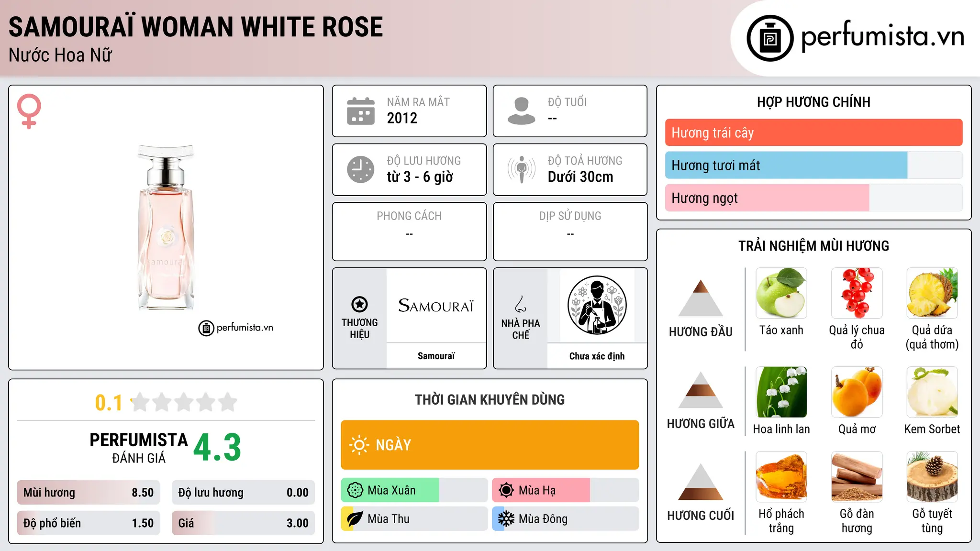Click the small perfumista.vn watermark logo under bottle
980x551 pixels.
tap(236, 328)
